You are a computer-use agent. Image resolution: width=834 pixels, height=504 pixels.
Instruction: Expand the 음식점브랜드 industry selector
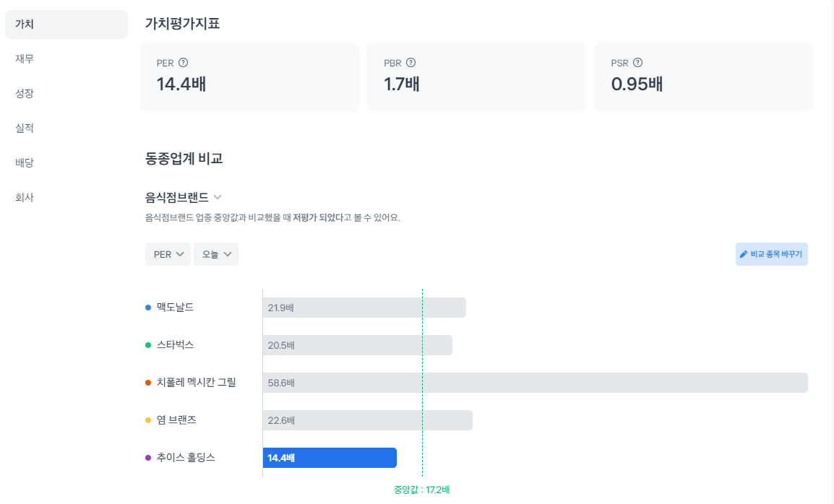(x=182, y=196)
